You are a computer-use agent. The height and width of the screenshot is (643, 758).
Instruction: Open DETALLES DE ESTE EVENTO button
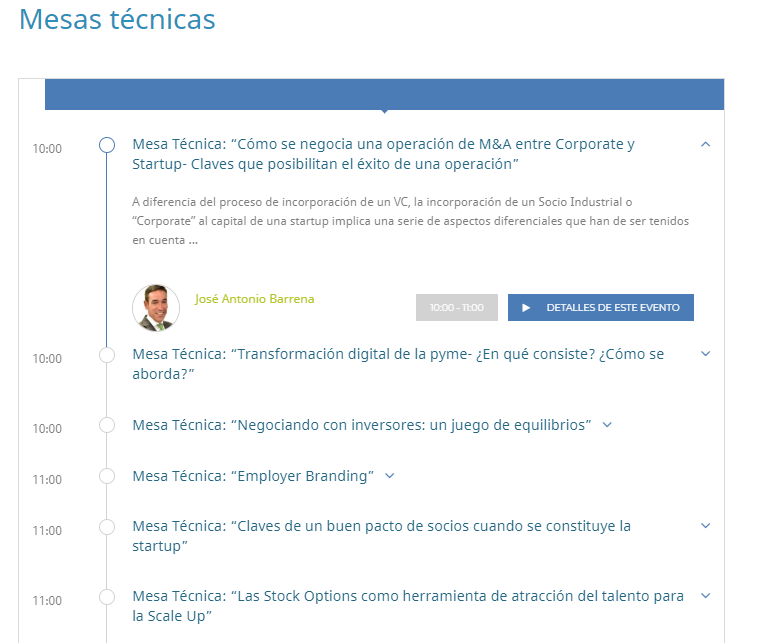coord(600,307)
